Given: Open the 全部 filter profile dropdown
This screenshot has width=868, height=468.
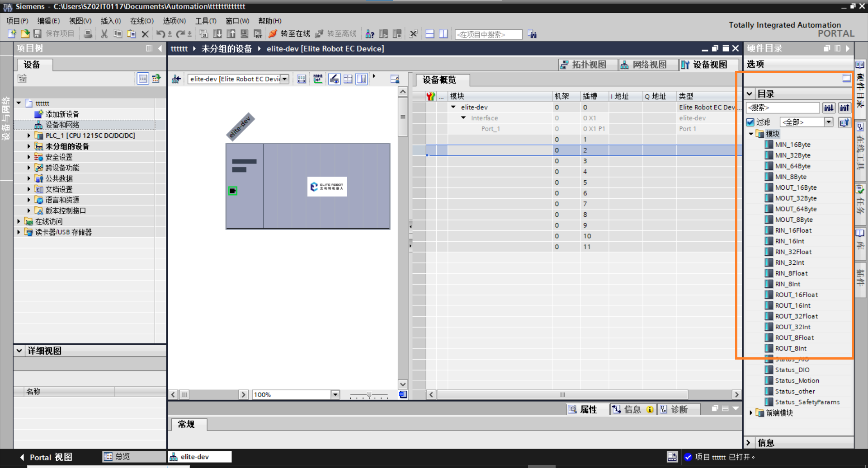Looking at the screenshot, I should [x=828, y=122].
